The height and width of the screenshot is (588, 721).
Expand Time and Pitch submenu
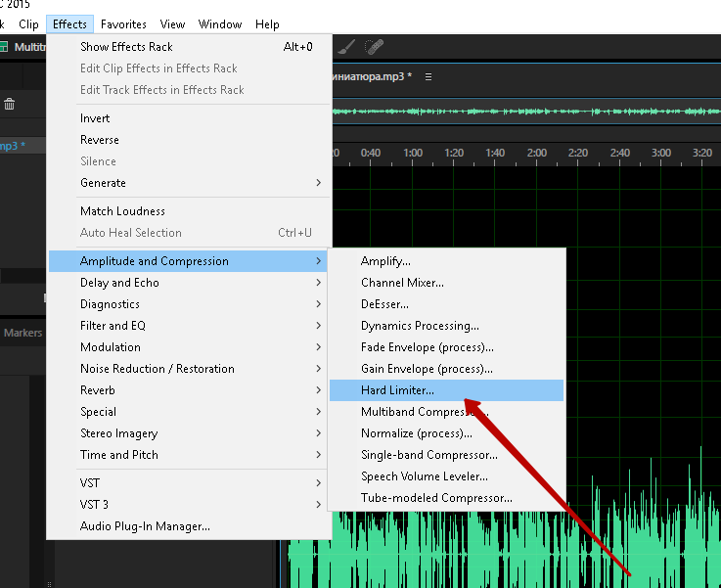pos(188,455)
